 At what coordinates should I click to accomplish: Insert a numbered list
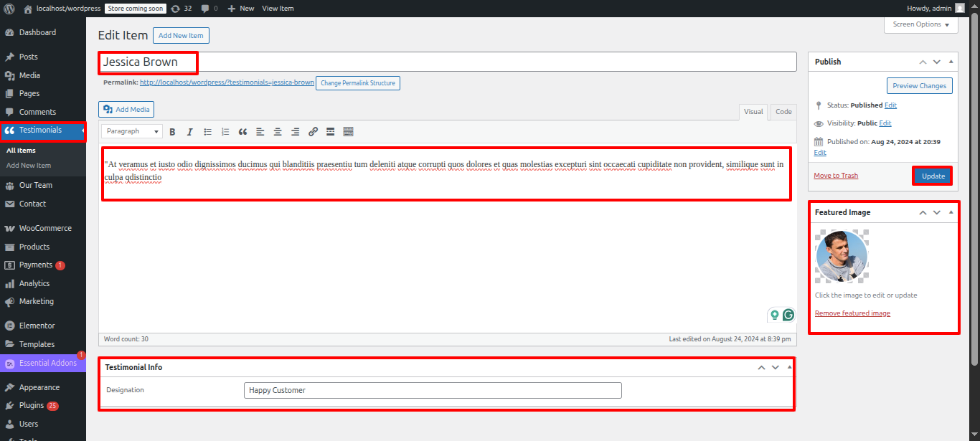pos(225,132)
